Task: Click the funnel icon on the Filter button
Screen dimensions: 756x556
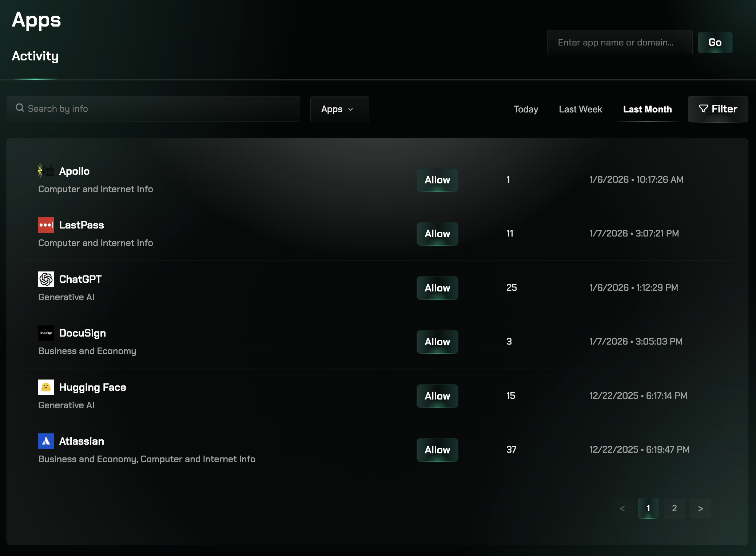Action: pyautogui.click(x=704, y=109)
